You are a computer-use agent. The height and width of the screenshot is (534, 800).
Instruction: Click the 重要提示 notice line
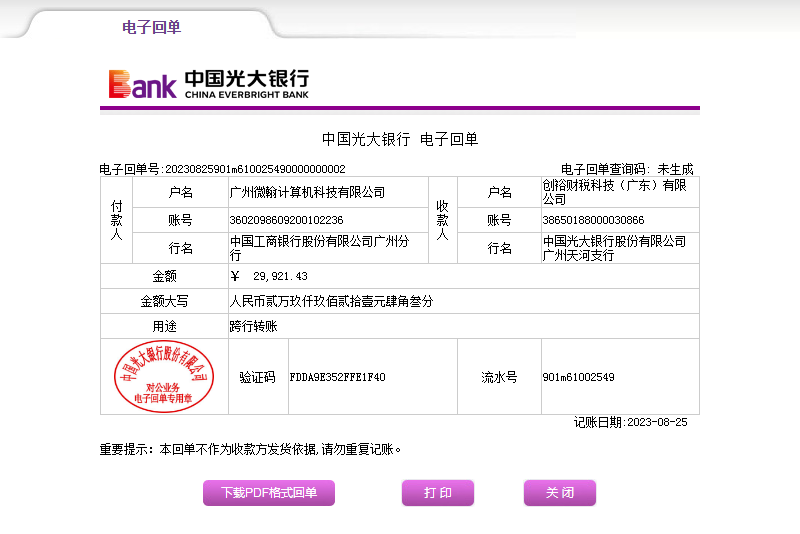(251, 449)
